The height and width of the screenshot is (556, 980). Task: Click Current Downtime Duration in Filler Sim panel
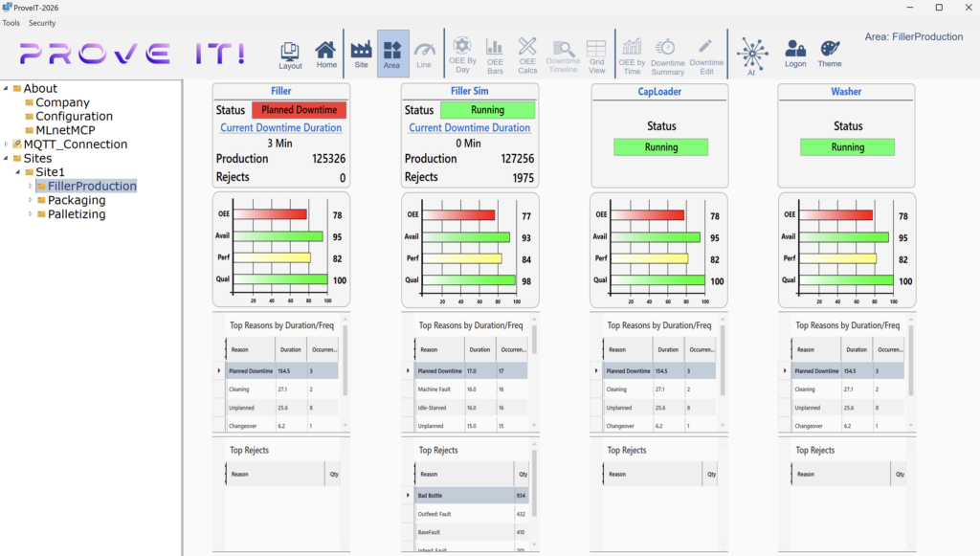[x=471, y=127]
